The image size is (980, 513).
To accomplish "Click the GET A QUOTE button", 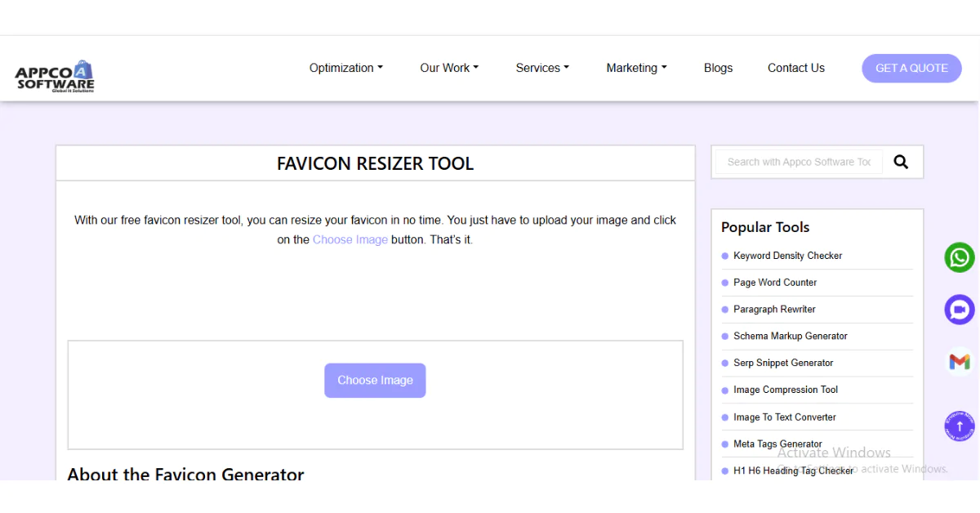I will pyautogui.click(x=911, y=68).
